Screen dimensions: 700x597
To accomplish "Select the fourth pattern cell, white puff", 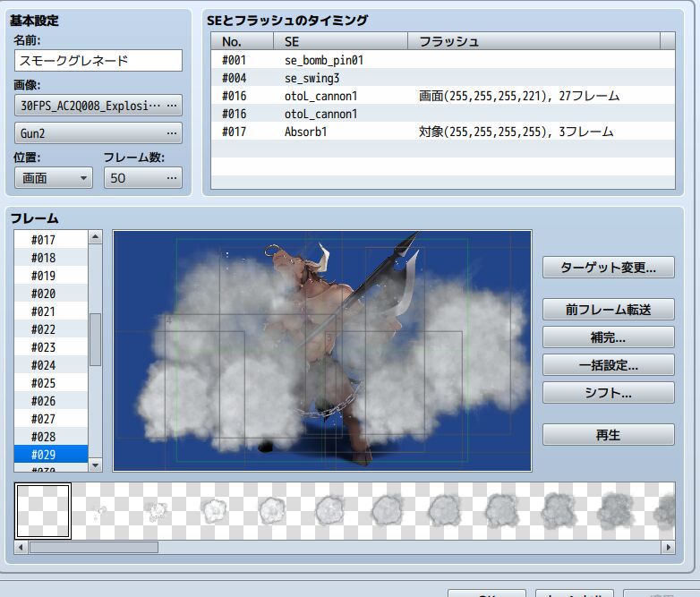I will (213, 511).
